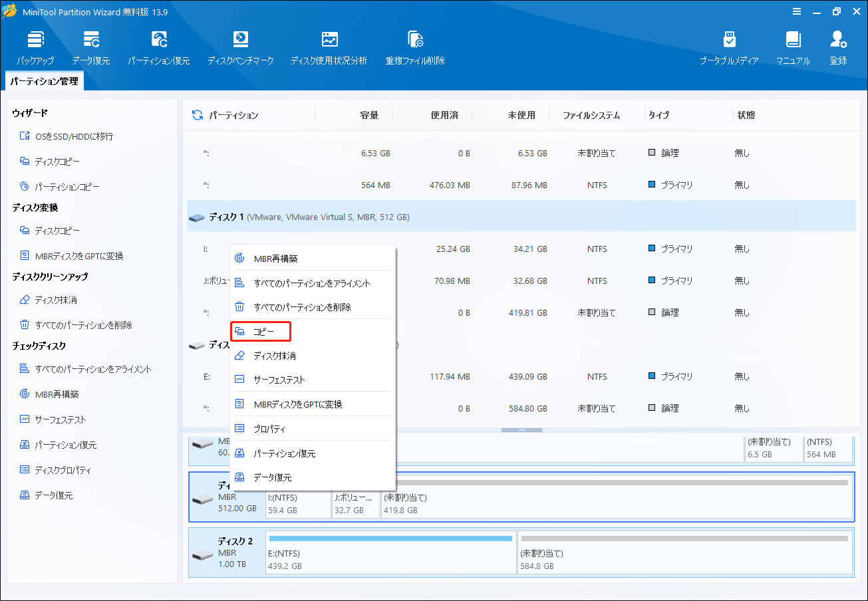Select the I: partition row
Viewport: 868px width, 601px height.
point(521,249)
